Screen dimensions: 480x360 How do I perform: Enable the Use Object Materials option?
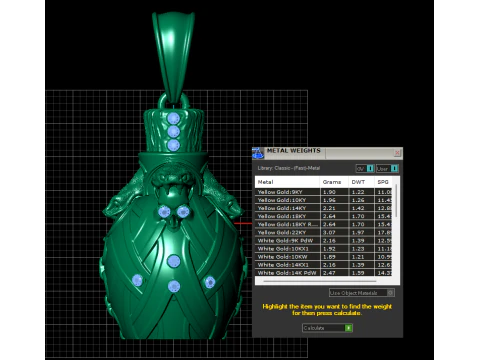362,293
